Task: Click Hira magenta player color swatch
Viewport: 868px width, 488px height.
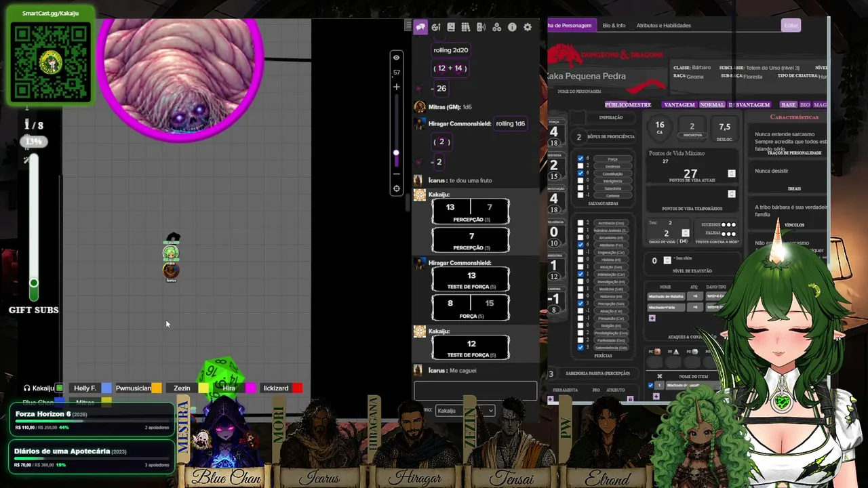Action: coord(250,388)
